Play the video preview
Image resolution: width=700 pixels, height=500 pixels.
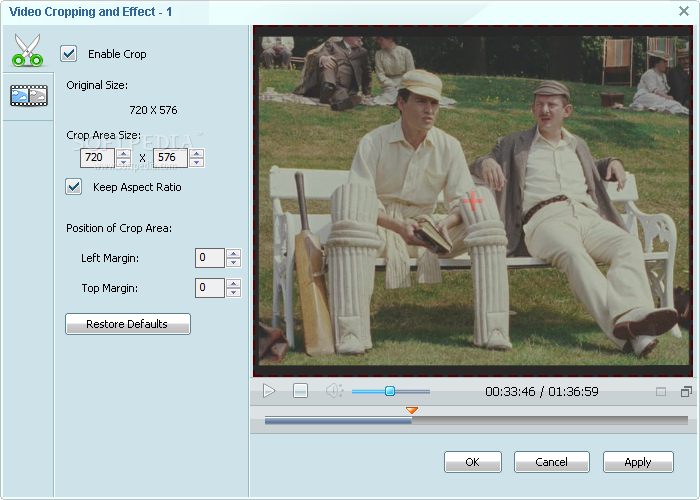(x=269, y=391)
